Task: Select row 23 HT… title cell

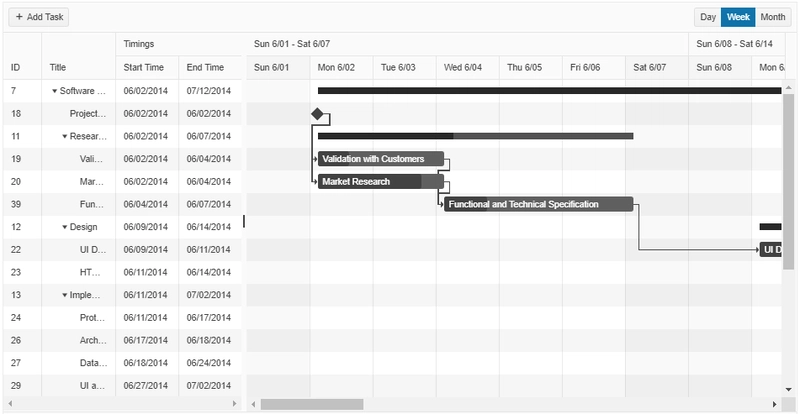Action: coord(79,273)
